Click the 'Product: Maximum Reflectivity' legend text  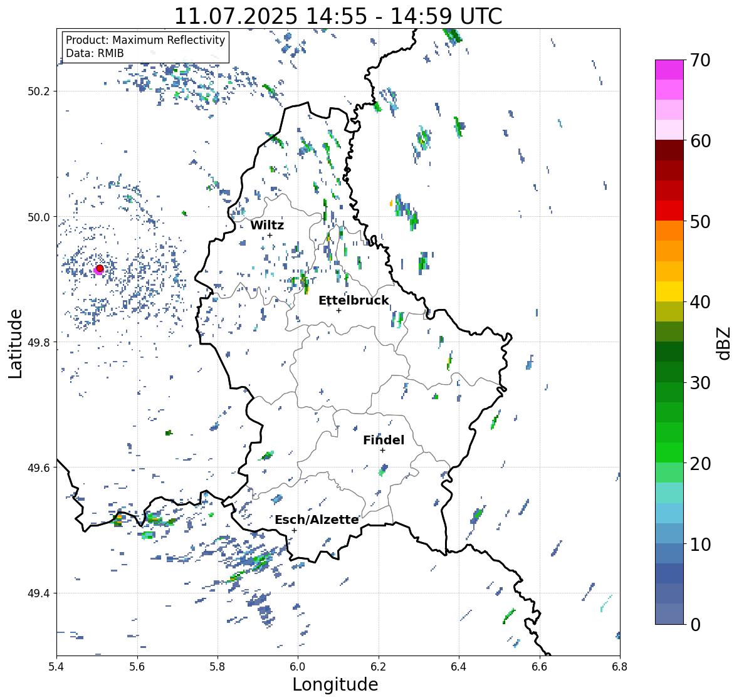point(145,40)
